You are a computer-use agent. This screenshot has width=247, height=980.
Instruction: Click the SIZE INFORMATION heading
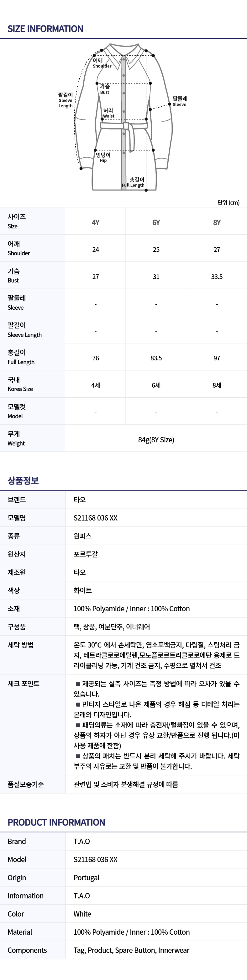(45, 29)
